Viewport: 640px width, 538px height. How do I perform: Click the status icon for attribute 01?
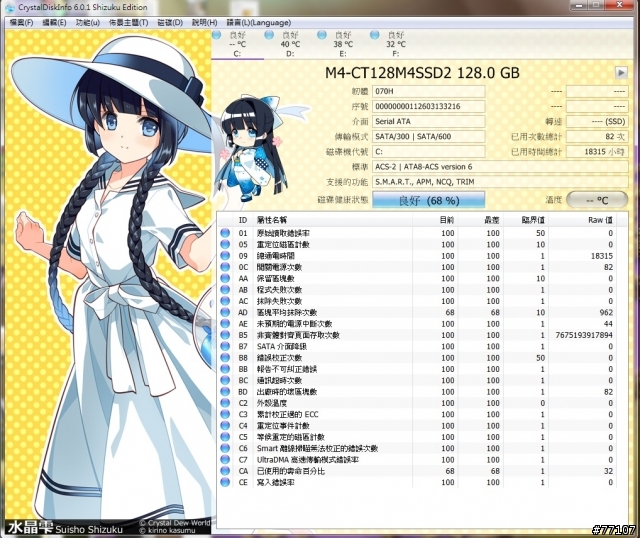[225, 233]
